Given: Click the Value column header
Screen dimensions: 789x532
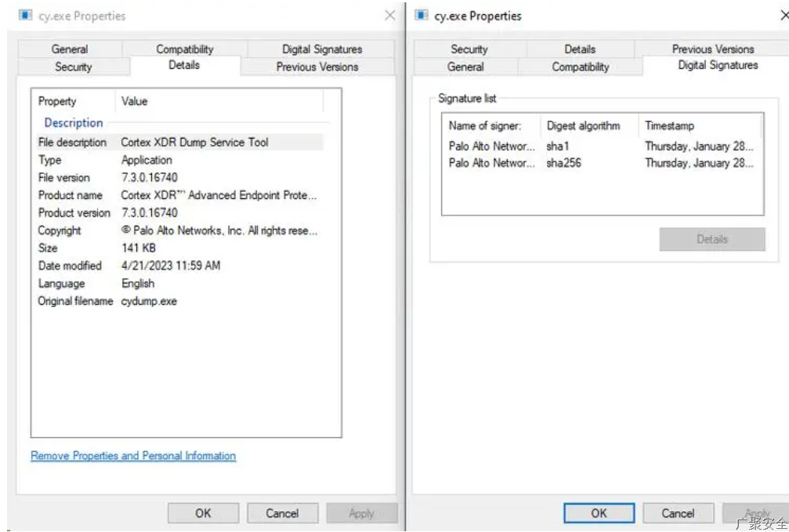Looking at the screenshot, I should [x=219, y=101].
